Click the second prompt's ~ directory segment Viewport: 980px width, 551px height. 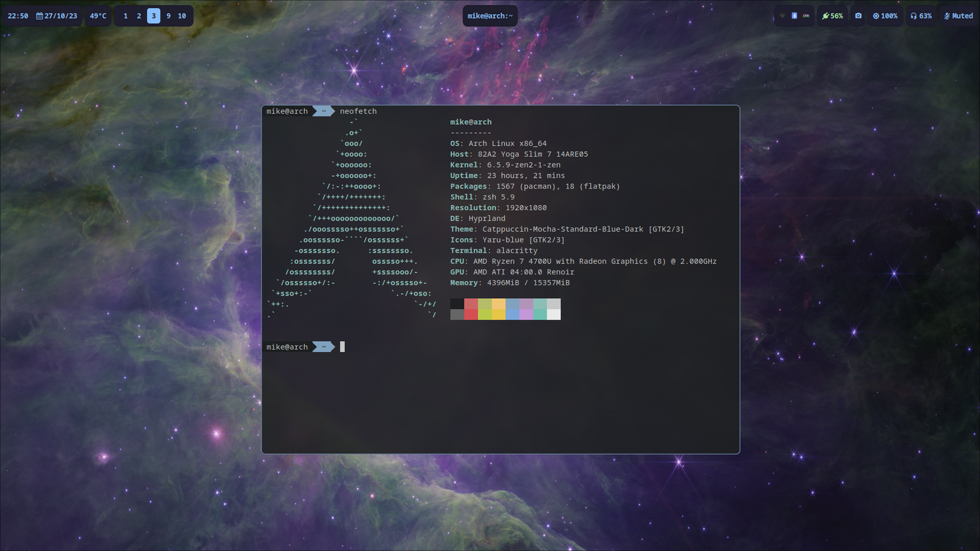[323, 347]
